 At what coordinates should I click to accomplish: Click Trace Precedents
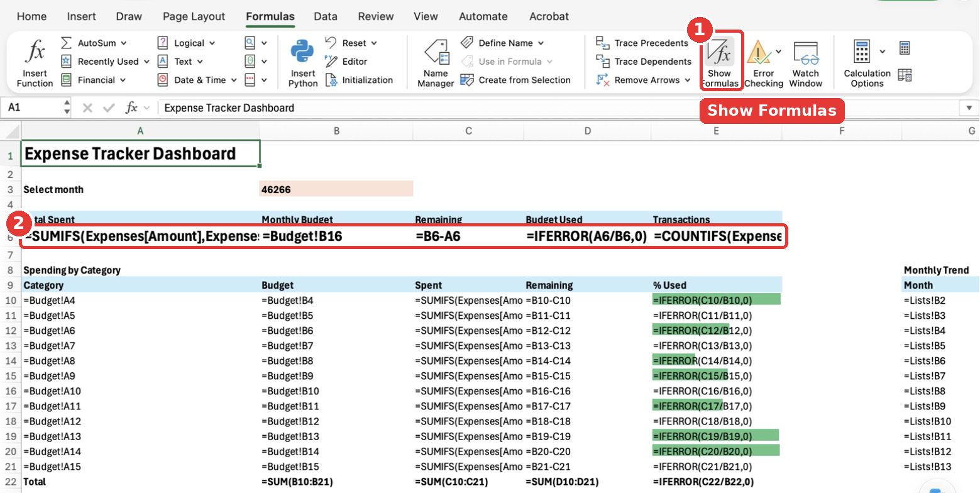click(642, 43)
